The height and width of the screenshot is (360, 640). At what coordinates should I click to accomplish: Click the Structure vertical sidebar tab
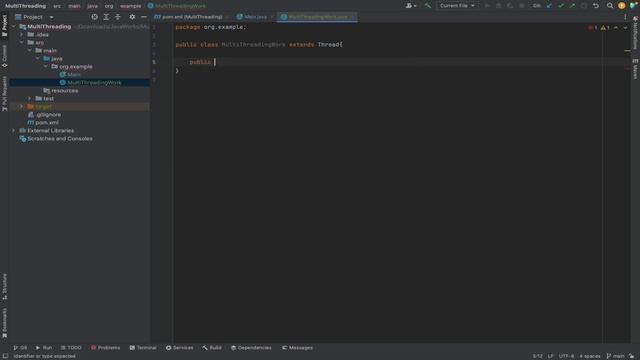coord(4,287)
